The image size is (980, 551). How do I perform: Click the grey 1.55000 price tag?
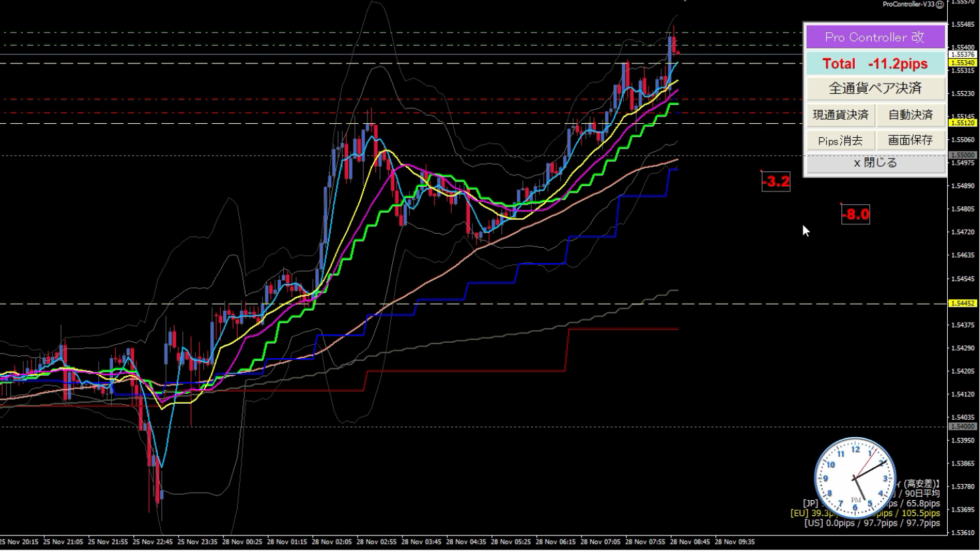click(963, 155)
